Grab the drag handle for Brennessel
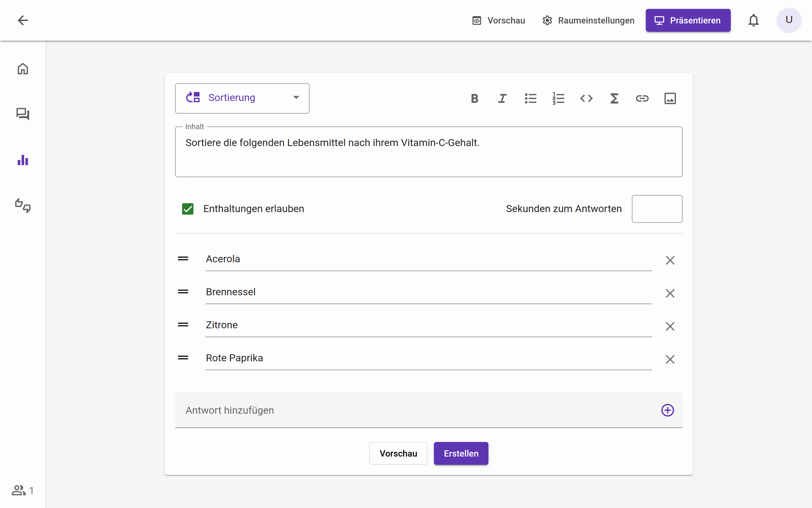 183,292
